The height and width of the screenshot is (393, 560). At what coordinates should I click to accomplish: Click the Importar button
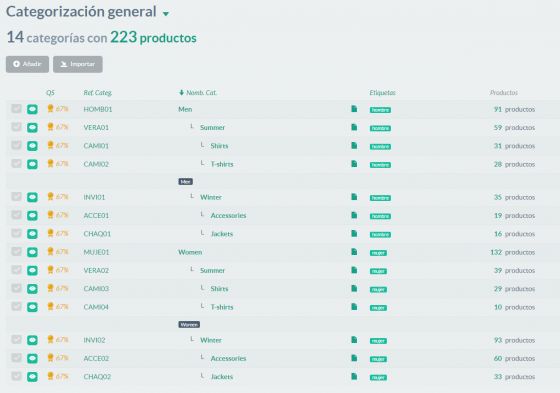(78, 64)
